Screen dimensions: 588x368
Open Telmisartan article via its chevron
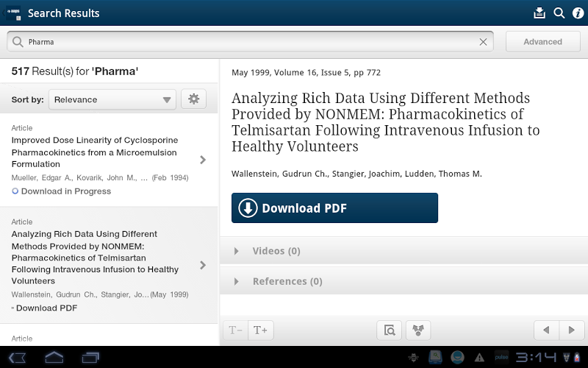(x=203, y=265)
